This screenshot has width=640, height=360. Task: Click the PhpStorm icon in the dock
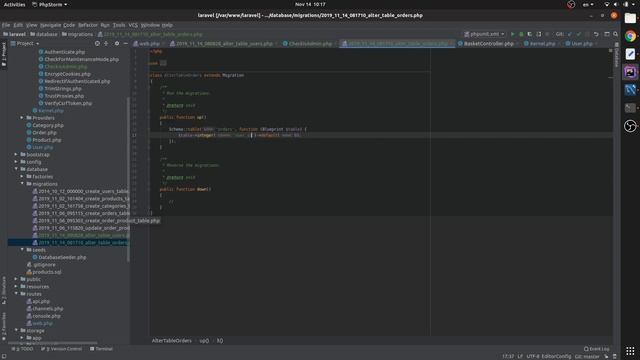(630, 72)
